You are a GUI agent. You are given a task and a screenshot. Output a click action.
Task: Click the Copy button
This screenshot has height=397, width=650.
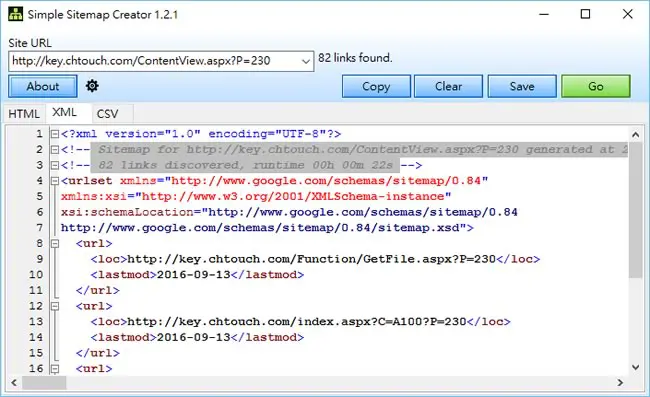tap(376, 86)
